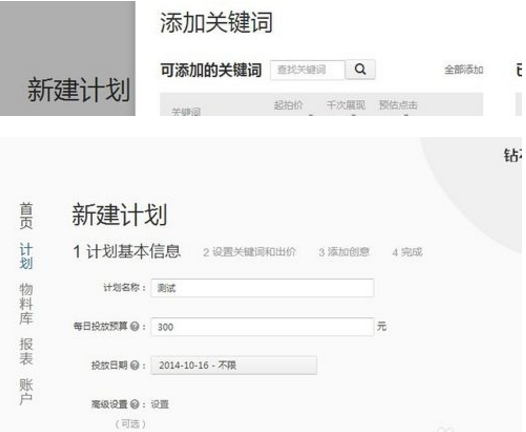
Task: Open 账户 in the left sidebar
Action: click(26, 392)
